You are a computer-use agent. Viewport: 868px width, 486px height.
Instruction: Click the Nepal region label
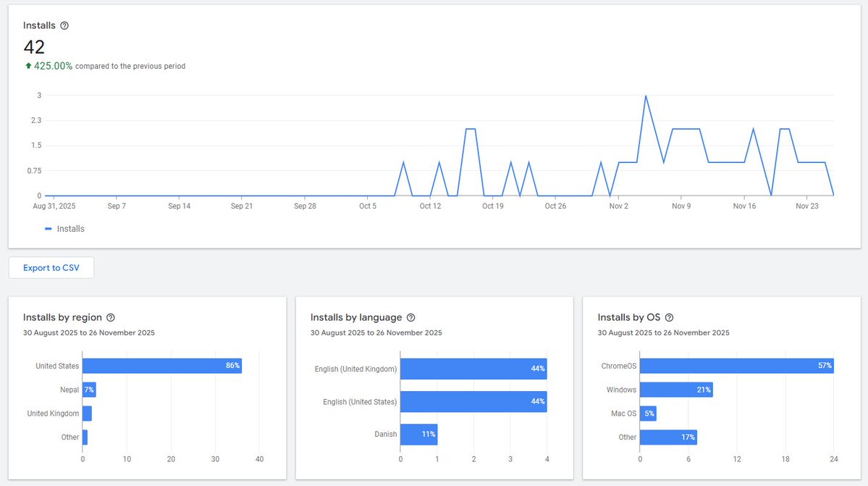pyautogui.click(x=69, y=390)
